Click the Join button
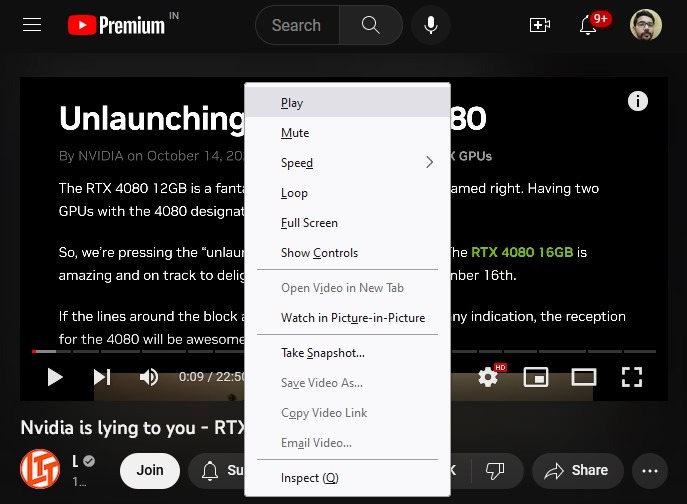The height and width of the screenshot is (504, 687). 150,471
